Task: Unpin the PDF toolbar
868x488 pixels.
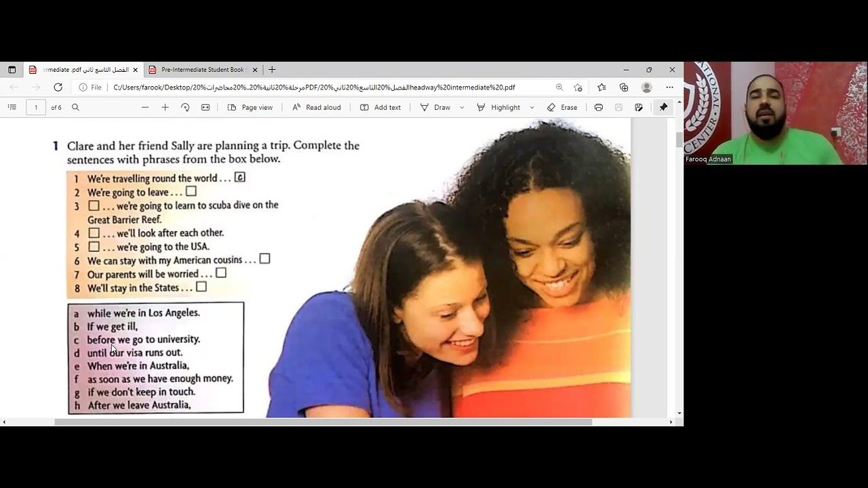Action: pyautogui.click(x=663, y=107)
